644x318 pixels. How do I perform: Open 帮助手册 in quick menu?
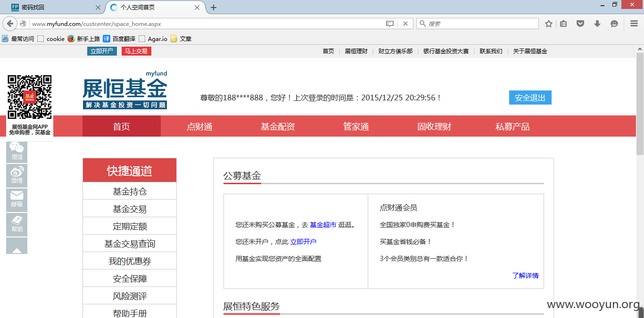click(130, 312)
